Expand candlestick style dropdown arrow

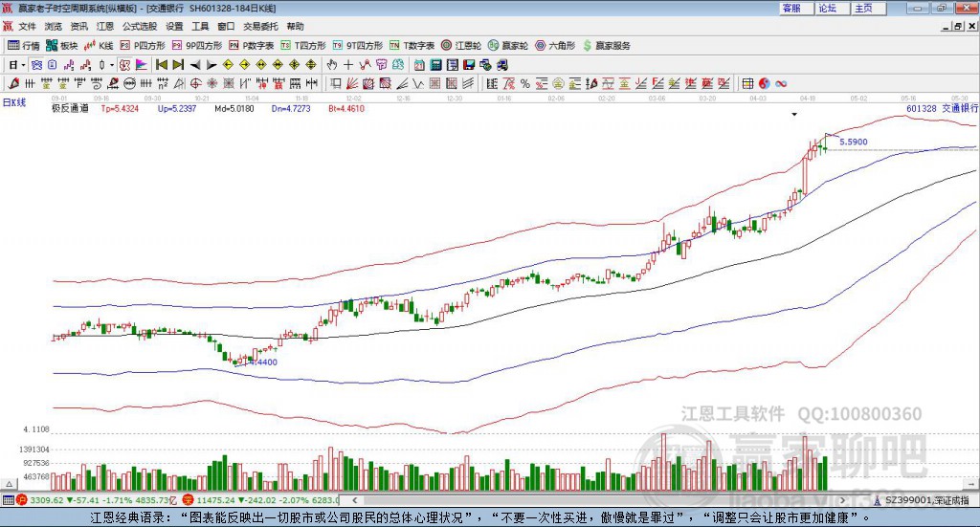[x=112, y=65]
